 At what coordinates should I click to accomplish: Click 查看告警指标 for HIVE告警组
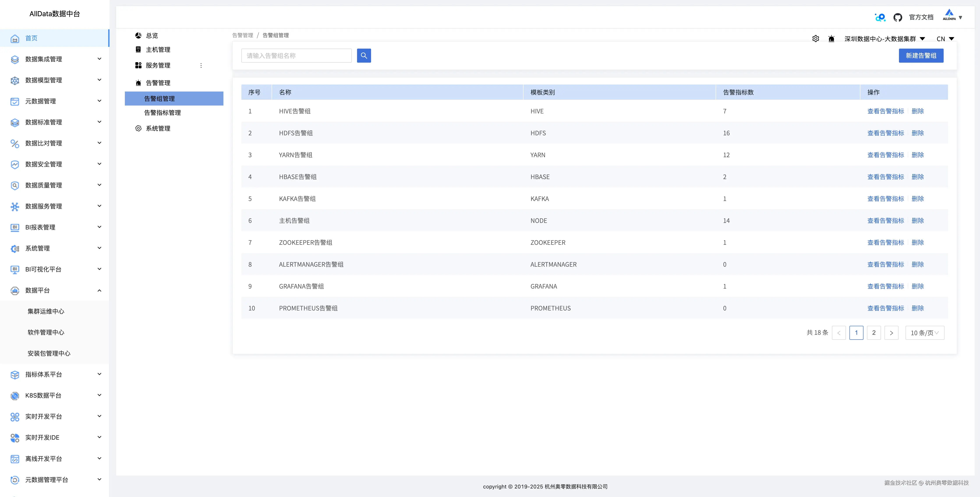(885, 111)
